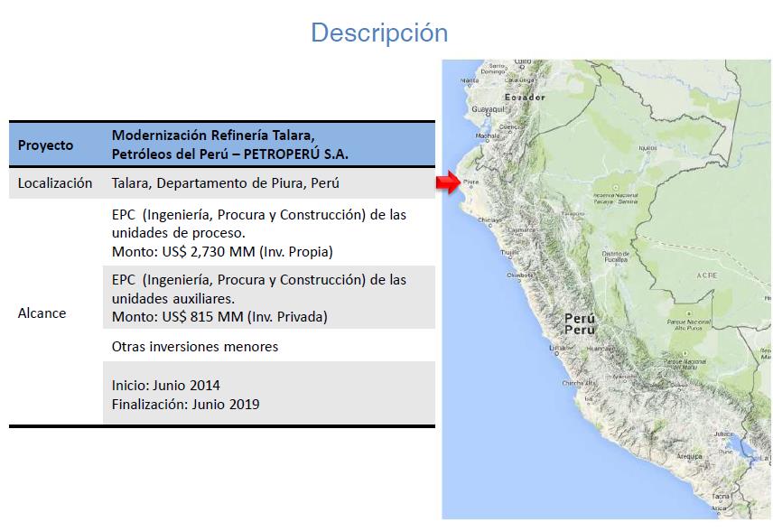Image resolution: width=773 pixels, height=532 pixels.
Task: Click "Monto: US$ 2,730 MM (Inv. Propia)"
Action: 222,251
